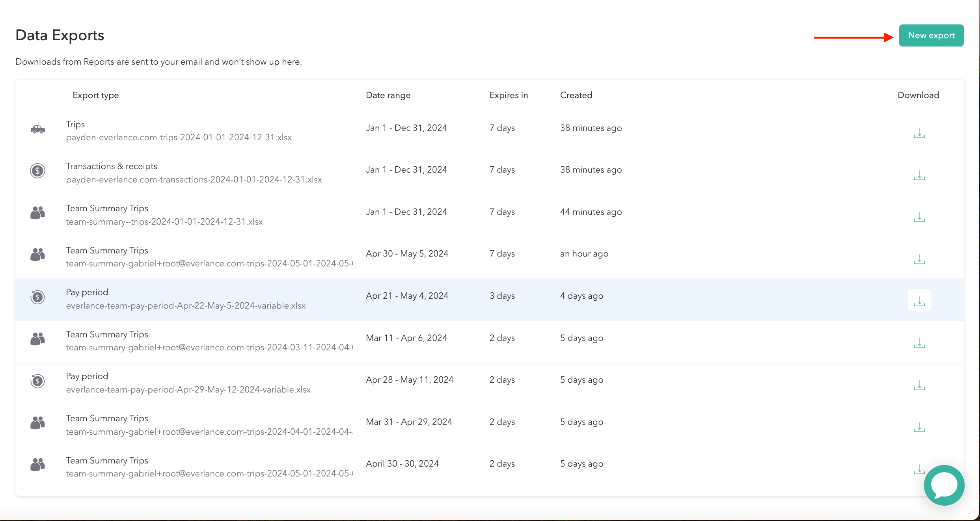Click the team icon beside Mar 11 Team Summary export
The height and width of the screenshot is (521, 980).
pos(37,339)
